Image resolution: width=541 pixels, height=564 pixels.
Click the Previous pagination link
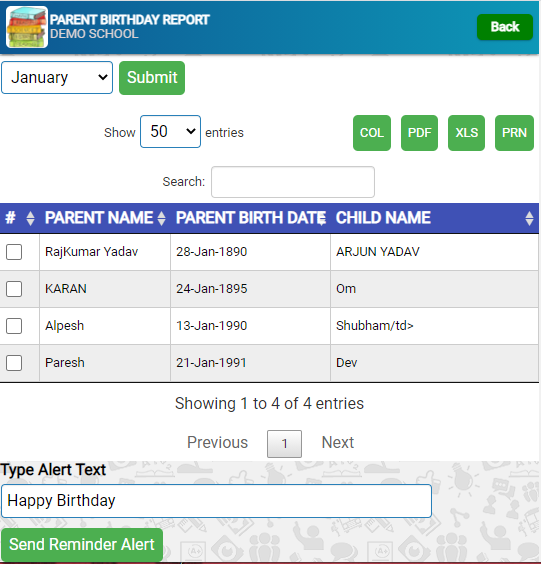[218, 442]
